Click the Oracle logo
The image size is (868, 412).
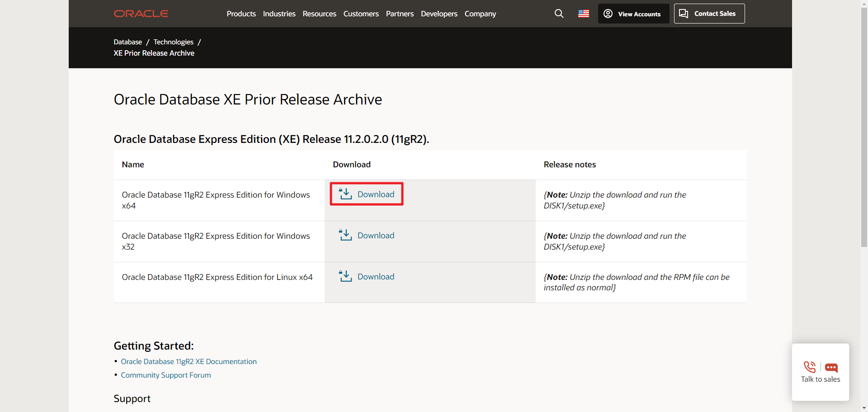tap(141, 14)
